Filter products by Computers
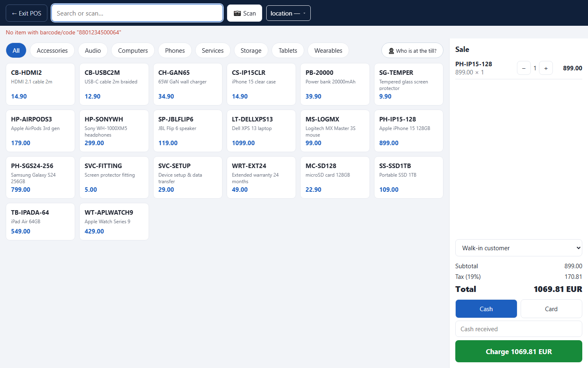Viewport: 588px width, 368px height. pos(133,50)
